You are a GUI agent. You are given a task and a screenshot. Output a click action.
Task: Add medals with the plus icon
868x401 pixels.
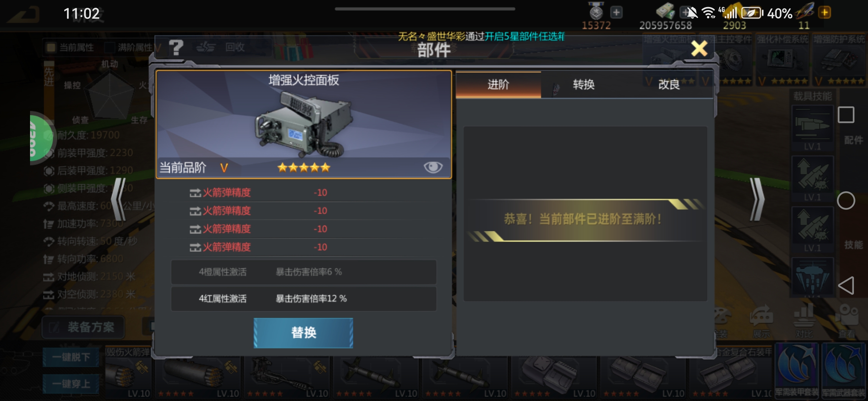(x=616, y=13)
